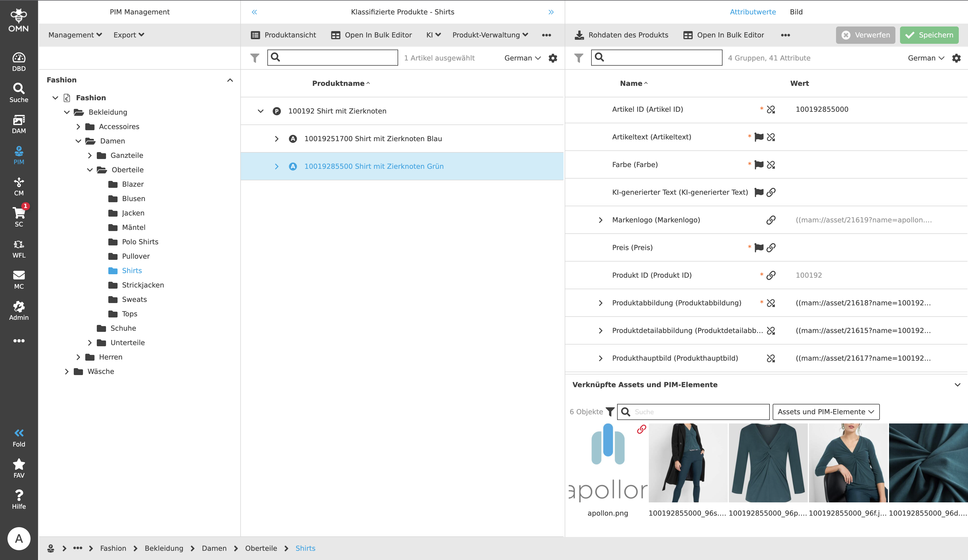Open attribute panel settings gear
This screenshot has height=560, width=968.
(x=956, y=58)
